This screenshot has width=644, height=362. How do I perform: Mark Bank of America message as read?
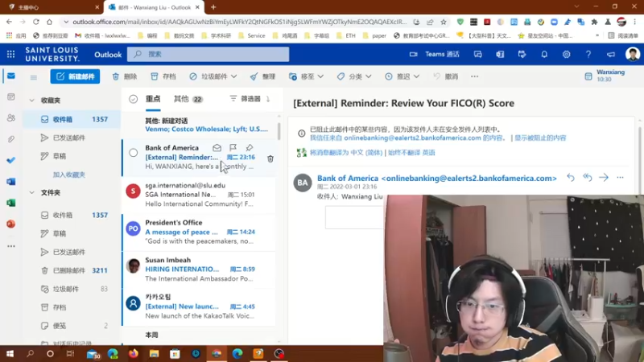click(217, 148)
